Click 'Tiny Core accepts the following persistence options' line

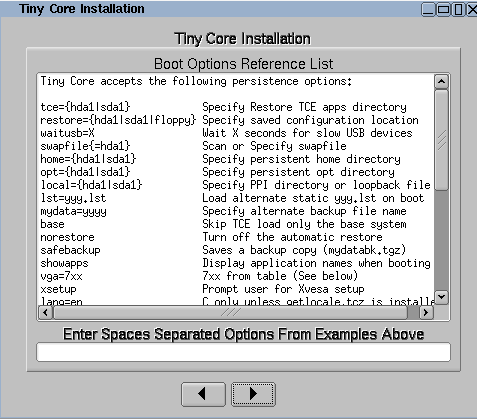[196, 81]
